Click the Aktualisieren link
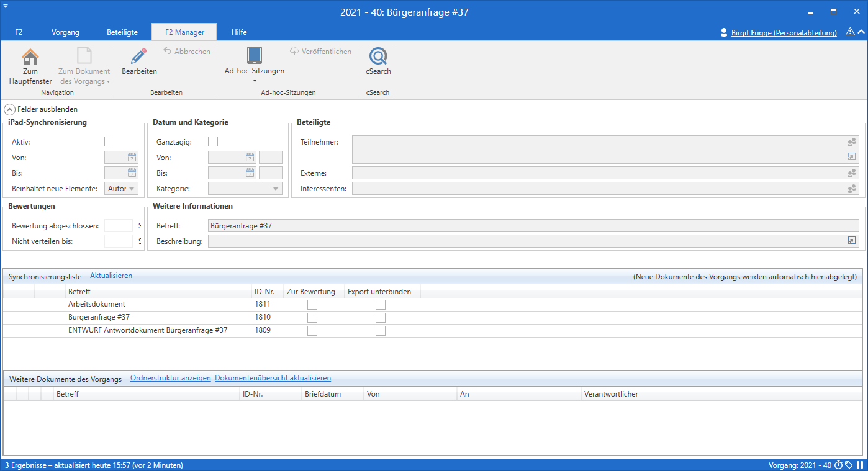 (x=111, y=276)
